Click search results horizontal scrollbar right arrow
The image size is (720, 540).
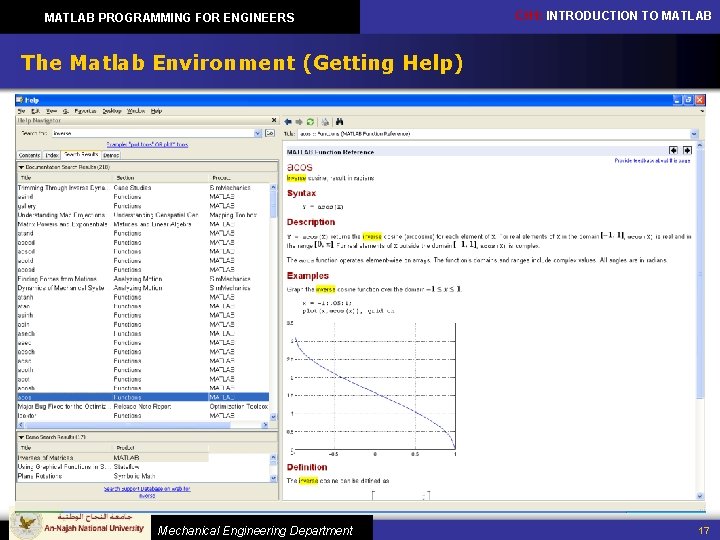click(x=265, y=425)
